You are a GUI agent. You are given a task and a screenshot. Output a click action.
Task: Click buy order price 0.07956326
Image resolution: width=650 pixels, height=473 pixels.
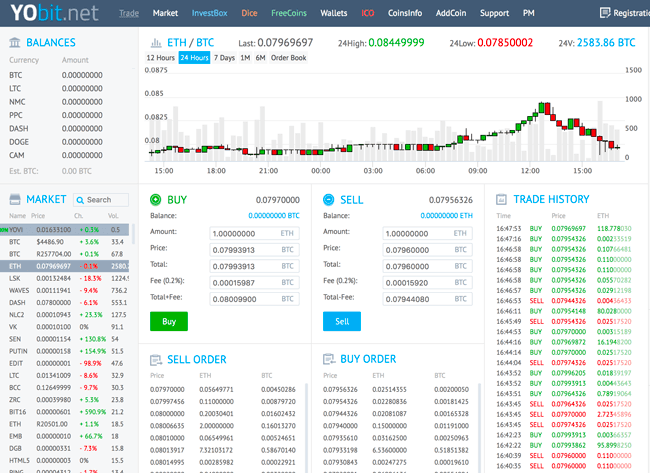tap(340, 389)
